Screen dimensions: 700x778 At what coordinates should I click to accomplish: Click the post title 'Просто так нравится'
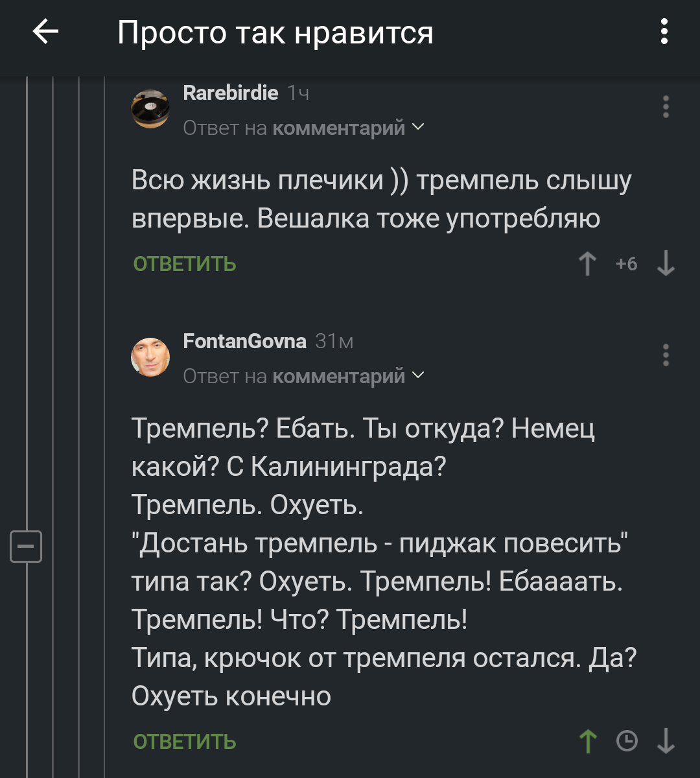[x=275, y=32]
